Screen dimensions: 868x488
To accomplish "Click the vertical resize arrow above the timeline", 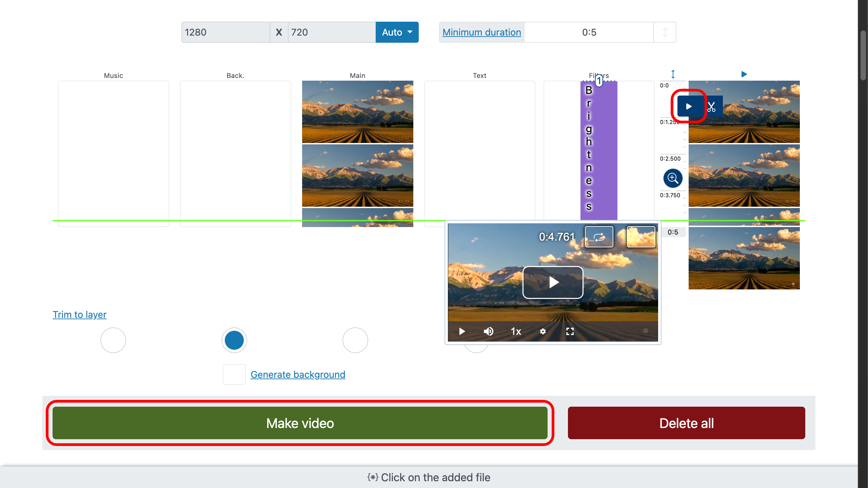I will pos(673,74).
